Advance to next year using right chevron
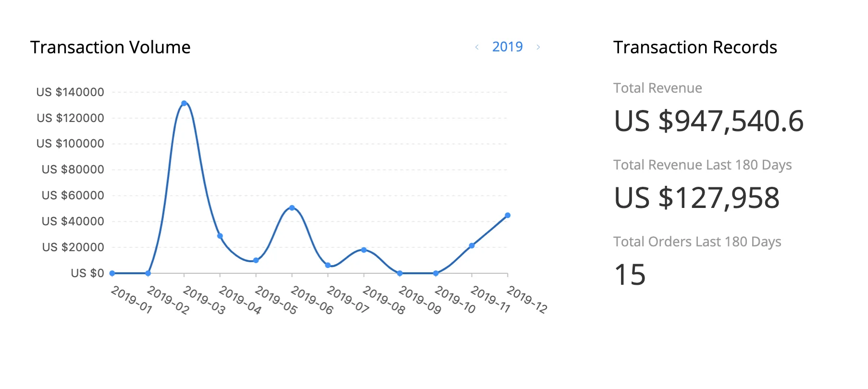868x389 pixels. pyautogui.click(x=538, y=47)
